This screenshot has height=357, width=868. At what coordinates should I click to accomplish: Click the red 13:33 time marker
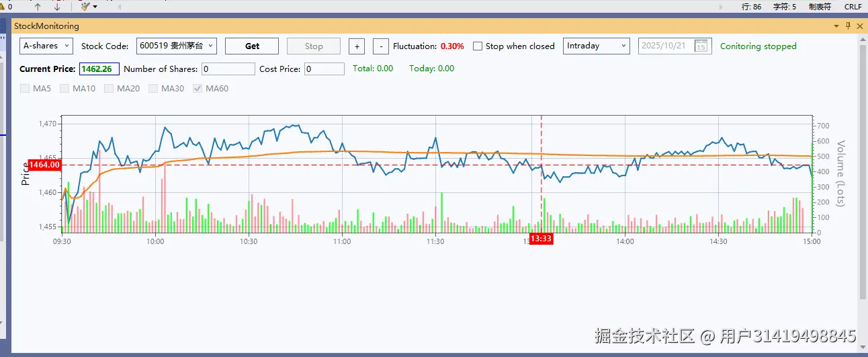pyautogui.click(x=541, y=239)
